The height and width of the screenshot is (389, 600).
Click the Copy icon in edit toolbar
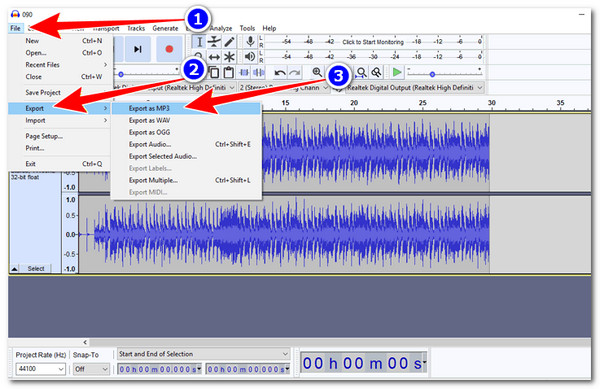214,72
